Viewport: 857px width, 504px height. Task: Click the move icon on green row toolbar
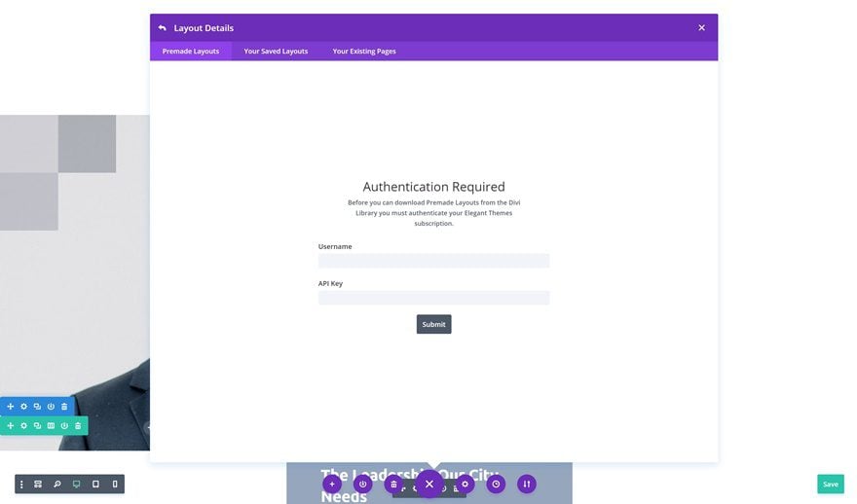point(11,426)
